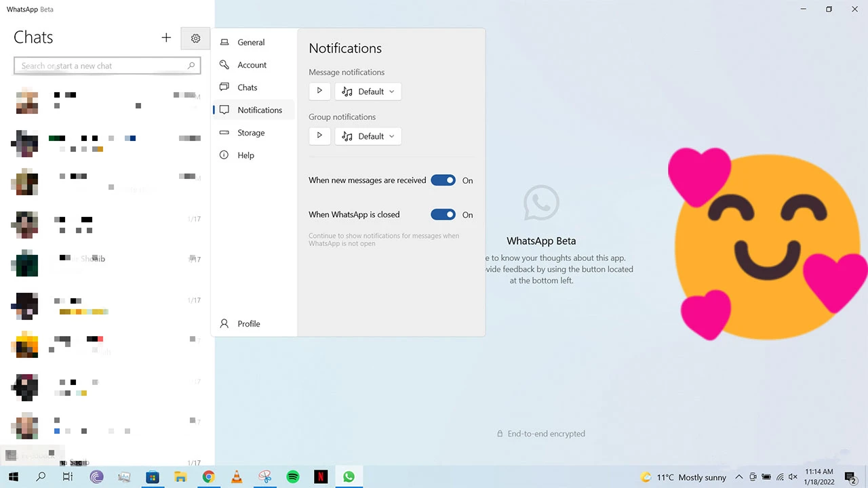Click the 'Search or start a new chat' field

click(102, 66)
